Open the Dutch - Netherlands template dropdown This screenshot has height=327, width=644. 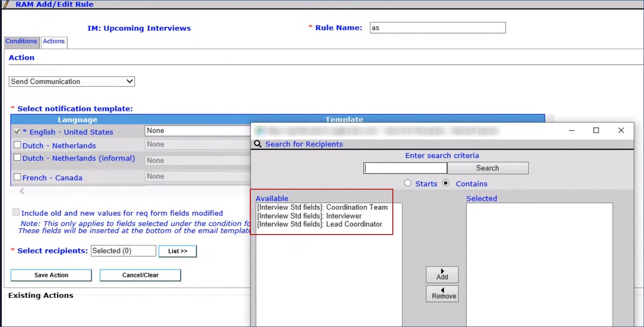[198, 144]
